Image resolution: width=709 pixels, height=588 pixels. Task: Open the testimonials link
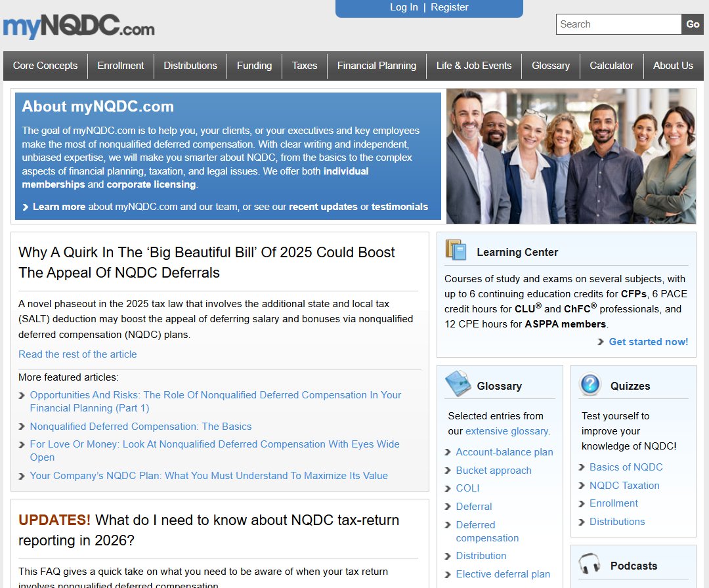point(400,207)
